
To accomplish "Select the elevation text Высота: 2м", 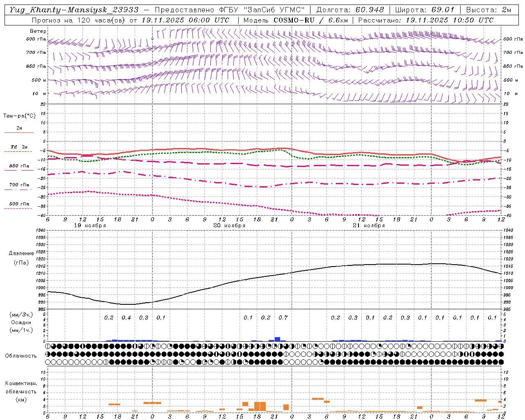I will click(x=488, y=10).
